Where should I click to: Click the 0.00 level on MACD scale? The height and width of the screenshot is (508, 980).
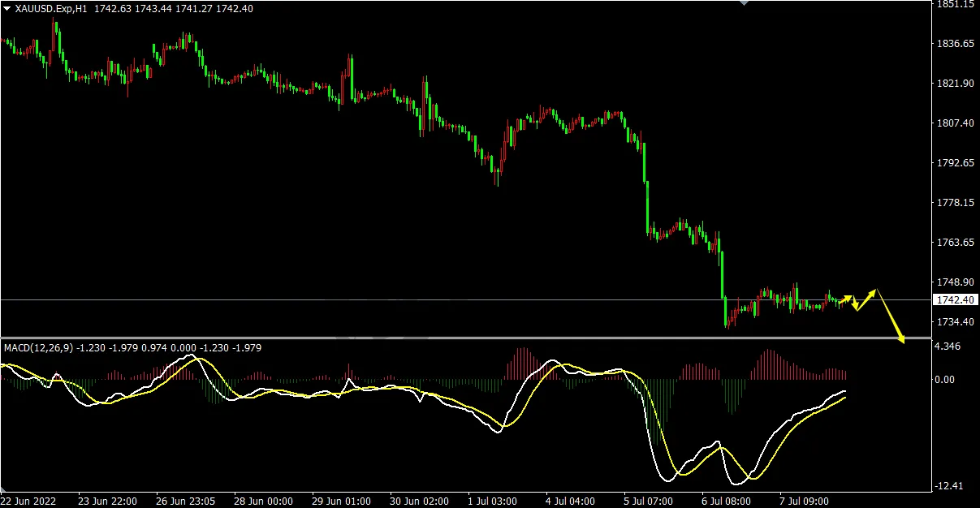pos(946,379)
